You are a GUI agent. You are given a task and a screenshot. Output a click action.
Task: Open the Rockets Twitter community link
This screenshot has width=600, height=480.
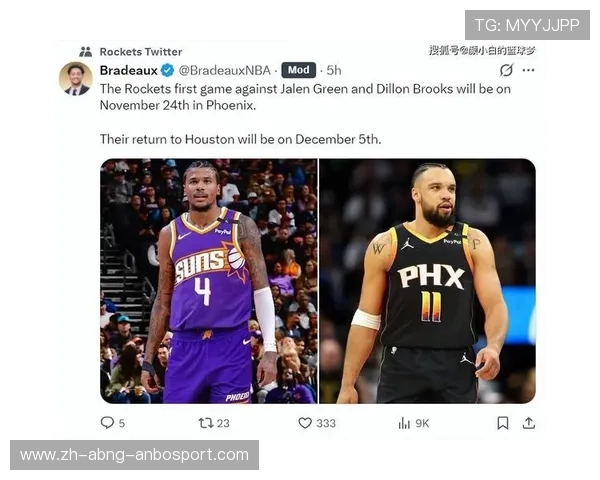tap(141, 52)
